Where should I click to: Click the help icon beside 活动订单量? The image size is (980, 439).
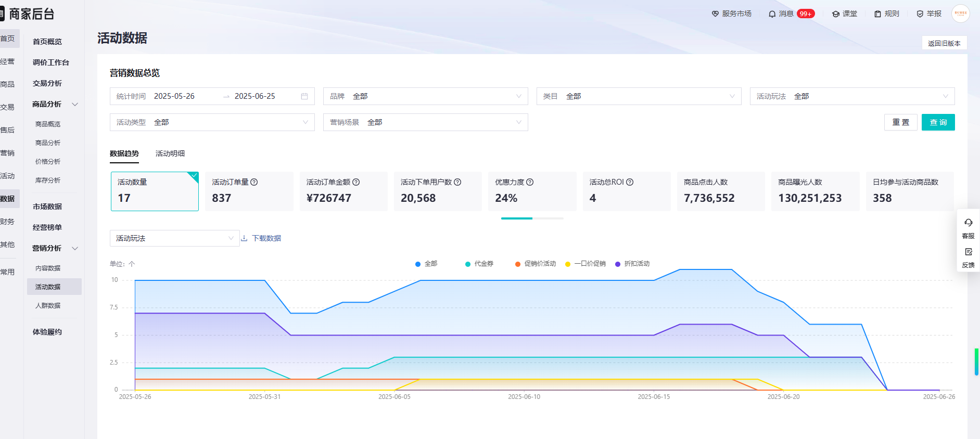(254, 182)
